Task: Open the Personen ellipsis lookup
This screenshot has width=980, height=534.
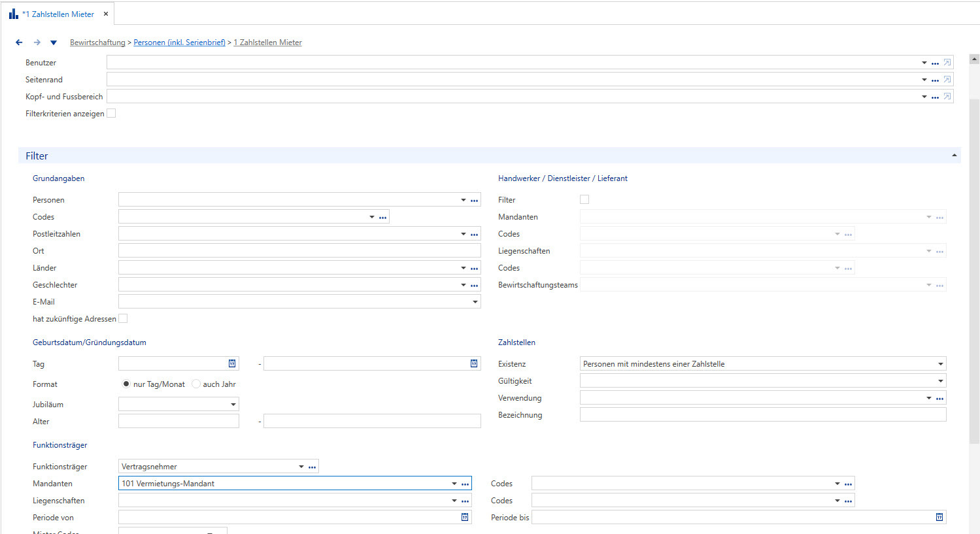Action: 475,201
